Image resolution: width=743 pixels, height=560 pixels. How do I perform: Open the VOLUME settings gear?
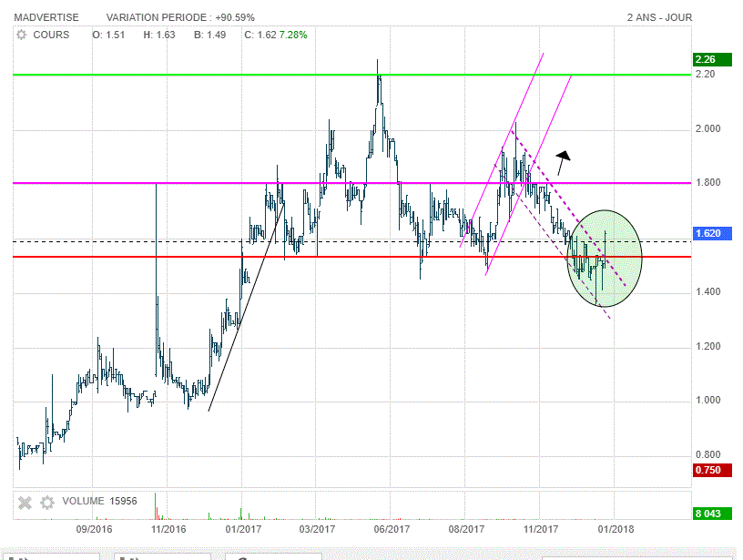47,503
